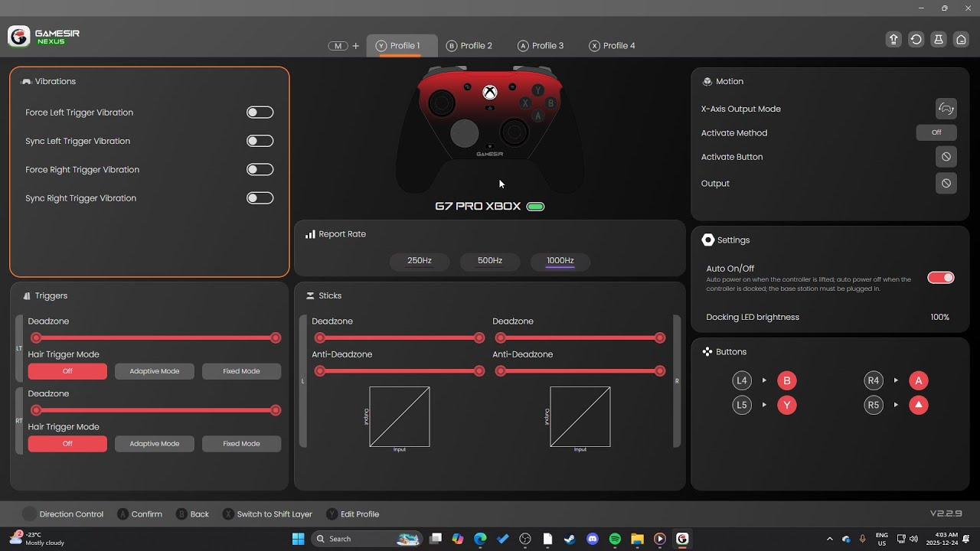Click the RT Deadzone slider
This screenshot has height=551, width=980.
click(x=155, y=410)
